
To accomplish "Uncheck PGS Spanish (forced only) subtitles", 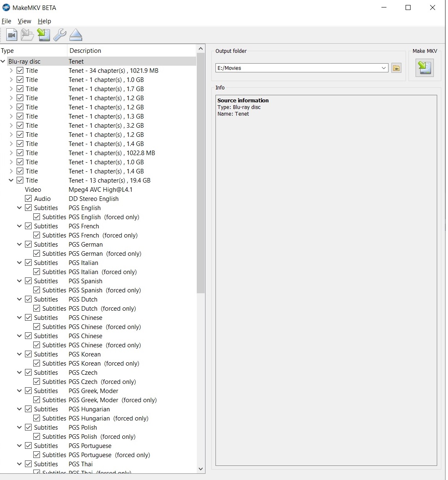I will point(37,290).
